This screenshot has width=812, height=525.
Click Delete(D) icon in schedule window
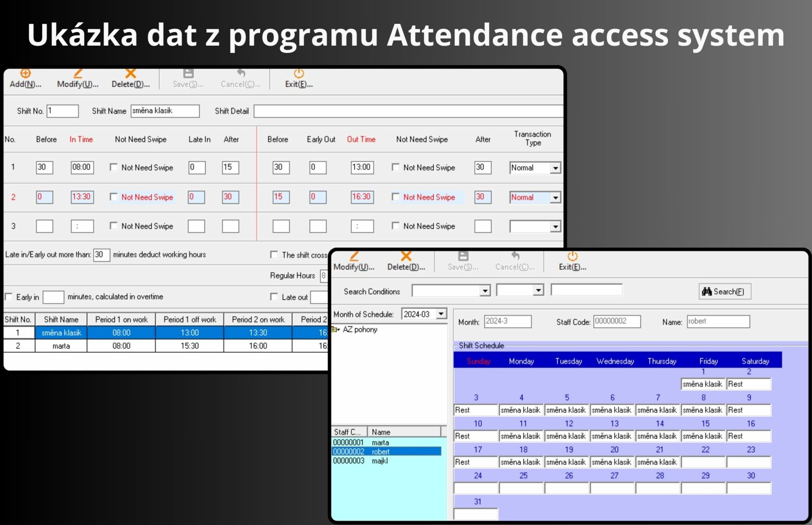pyautogui.click(x=406, y=257)
